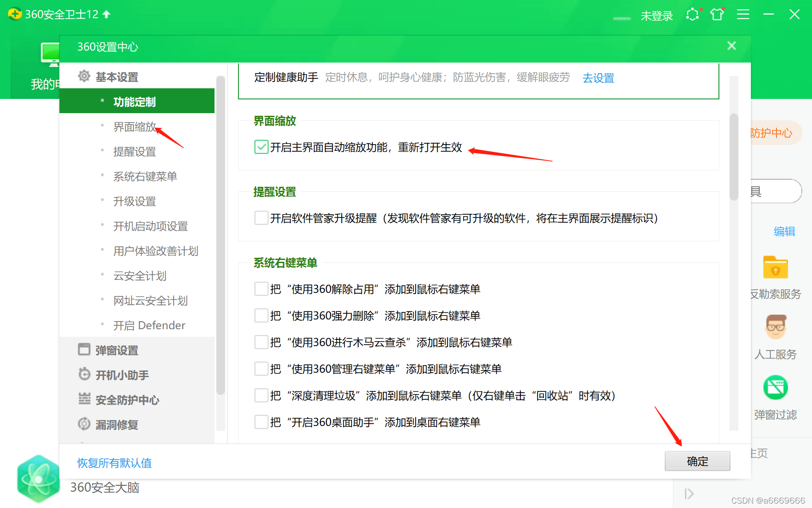
Task: Select 界面缩放 in the sidebar
Action: click(x=135, y=127)
